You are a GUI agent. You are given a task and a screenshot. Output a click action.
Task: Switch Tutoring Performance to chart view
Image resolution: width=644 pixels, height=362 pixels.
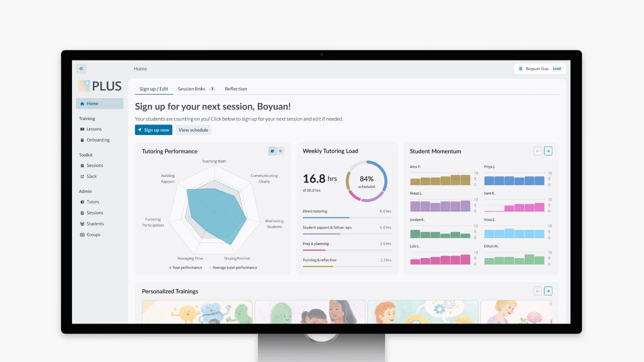(272, 151)
